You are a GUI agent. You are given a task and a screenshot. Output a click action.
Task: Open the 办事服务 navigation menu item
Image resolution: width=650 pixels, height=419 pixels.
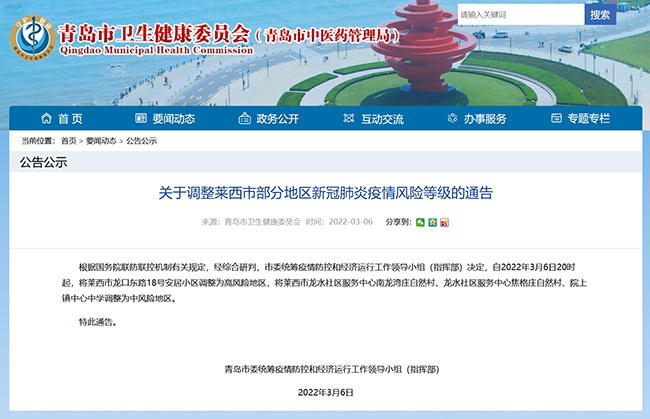[485, 119]
